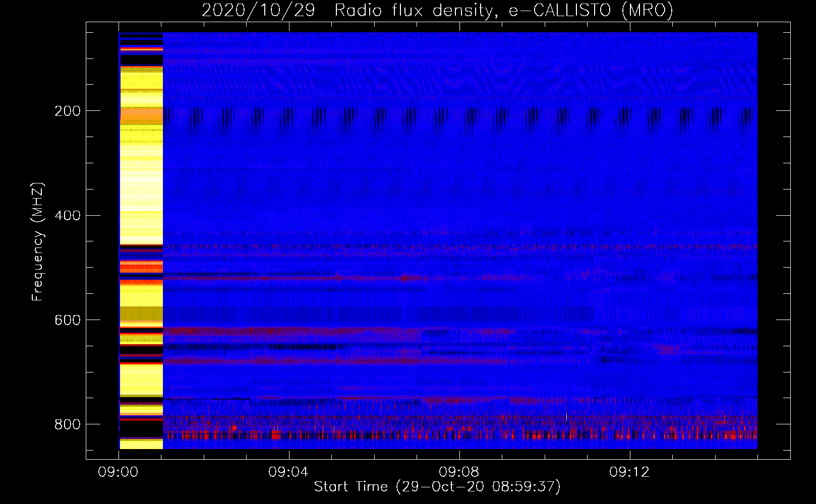Click the 09:04 time tick label

click(288, 472)
